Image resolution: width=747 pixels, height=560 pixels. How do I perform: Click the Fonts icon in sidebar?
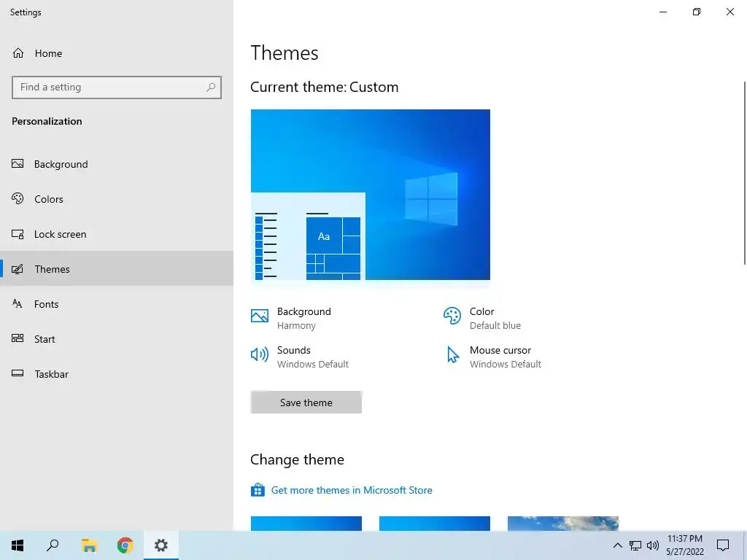(x=18, y=304)
